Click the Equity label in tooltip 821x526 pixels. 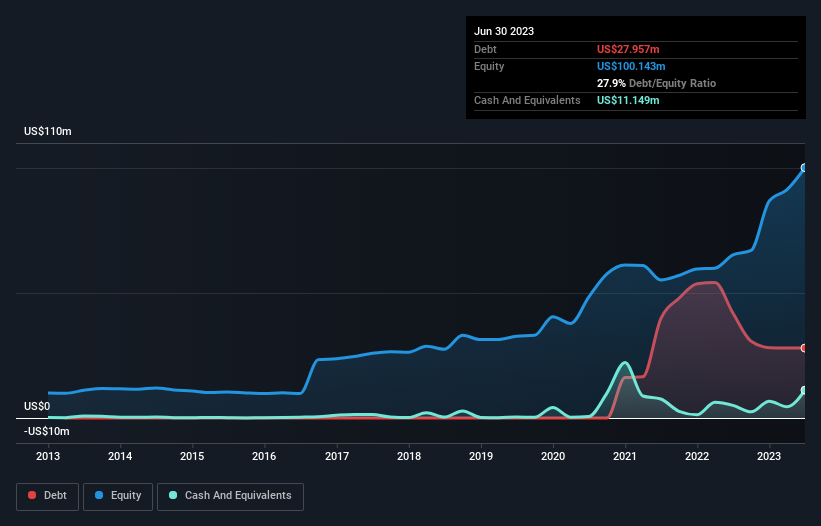[x=489, y=66]
